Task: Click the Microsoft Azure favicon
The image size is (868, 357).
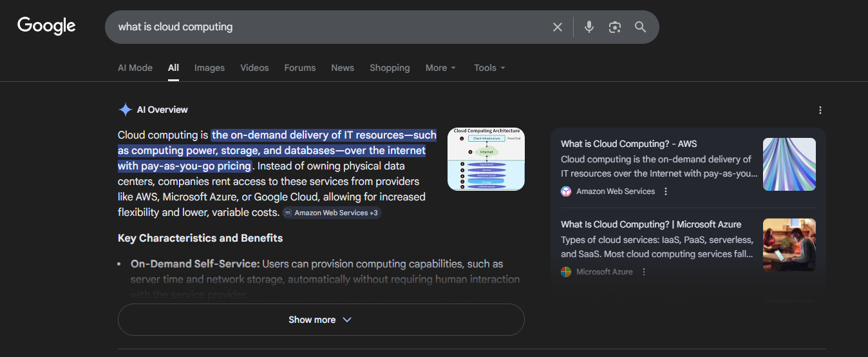Action: [566, 272]
